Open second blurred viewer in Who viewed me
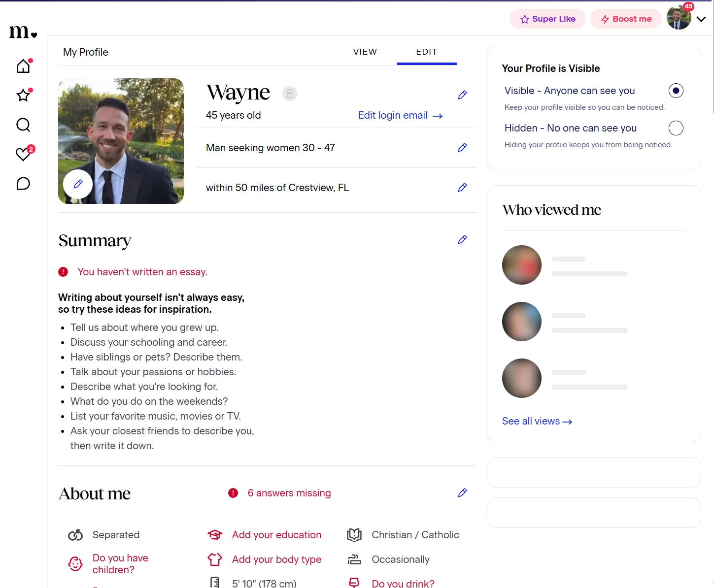The image size is (714, 588). pos(522,322)
